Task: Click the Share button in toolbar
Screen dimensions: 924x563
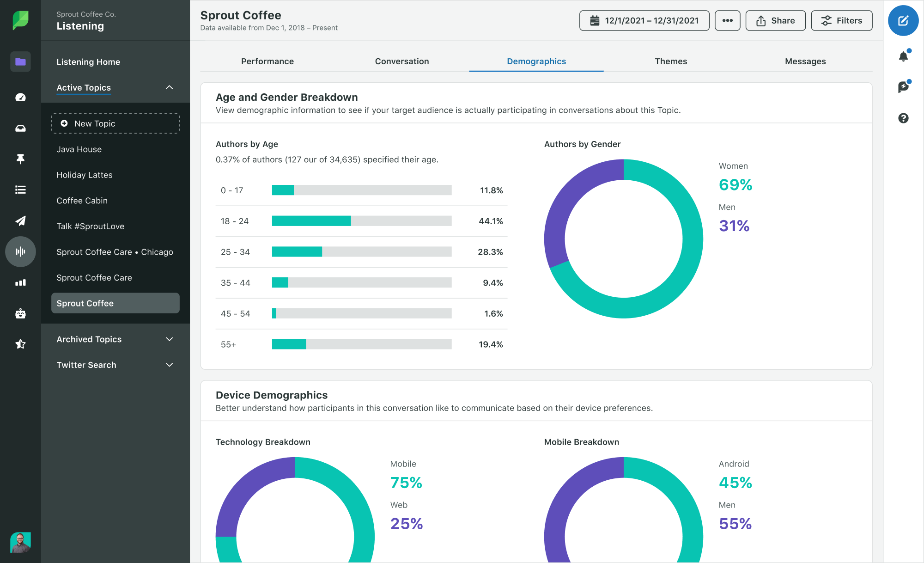Action: [776, 20]
